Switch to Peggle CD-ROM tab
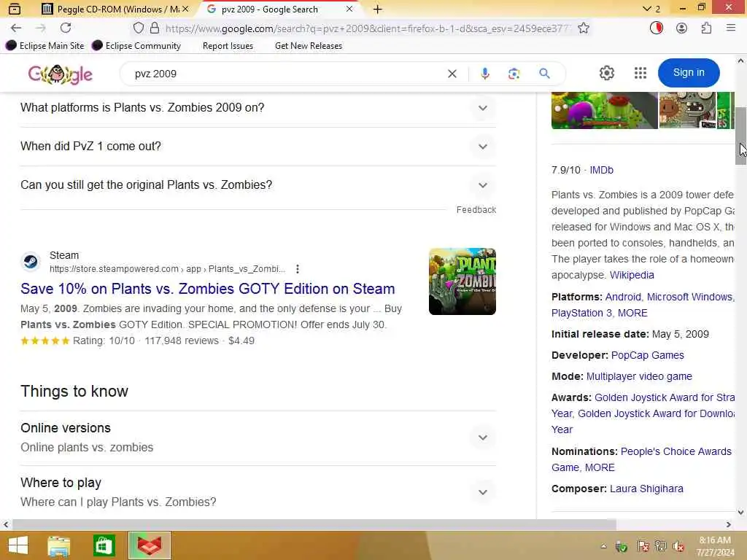747x560 pixels. (111, 9)
